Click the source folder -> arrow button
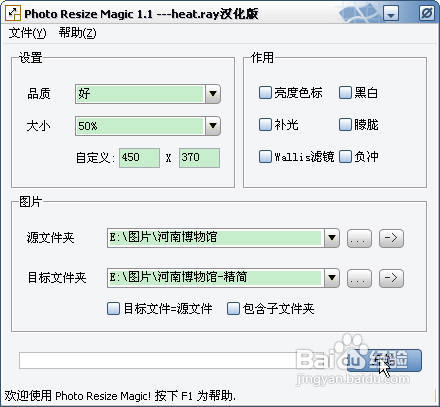The width and height of the screenshot is (440, 407). coord(391,238)
